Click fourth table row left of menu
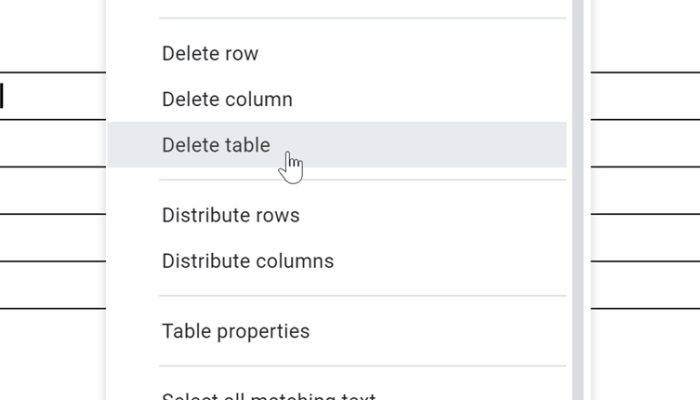The image size is (700, 400). pos(50,237)
